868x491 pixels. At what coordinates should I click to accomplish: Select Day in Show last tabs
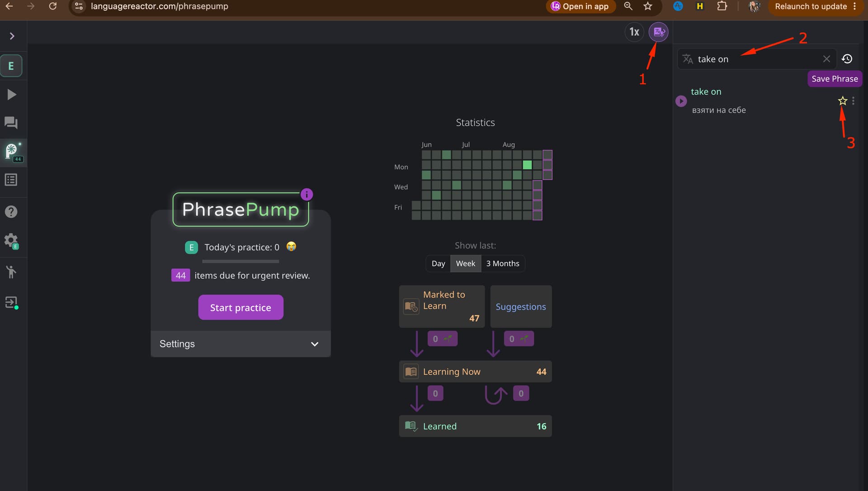(439, 263)
